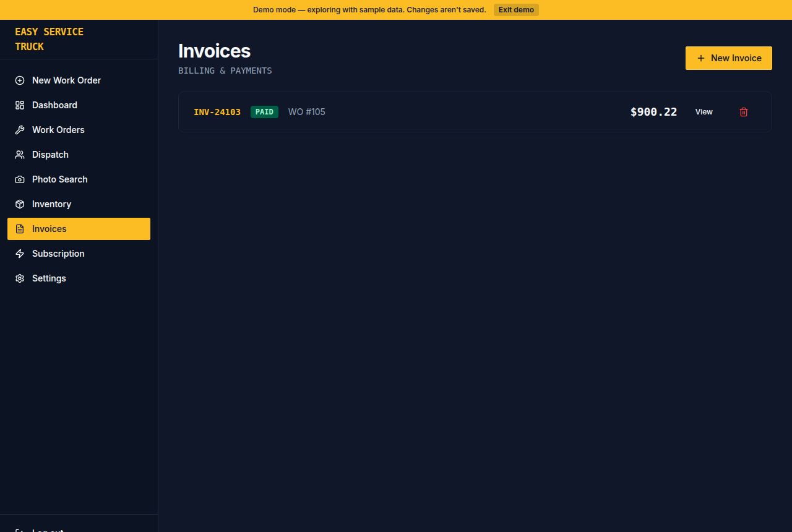Open Settings from sidebar
The width and height of the screenshot is (792, 532).
79,278
